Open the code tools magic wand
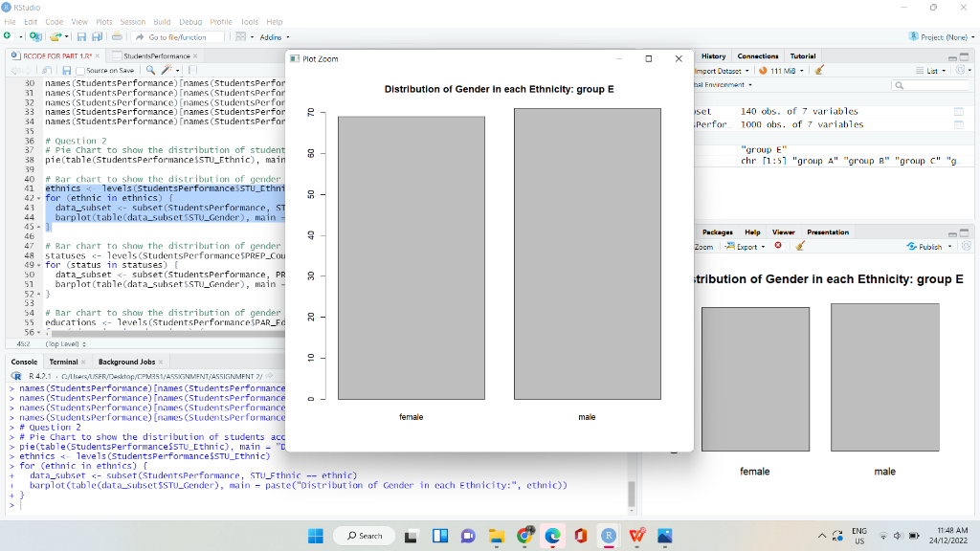Image resolution: width=980 pixels, height=551 pixels. pyautogui.click(x=167, y=70)
